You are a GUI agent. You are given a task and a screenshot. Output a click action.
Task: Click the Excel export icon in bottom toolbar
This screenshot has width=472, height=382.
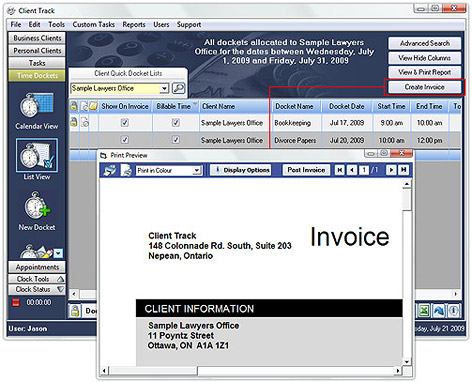point(424,311)
